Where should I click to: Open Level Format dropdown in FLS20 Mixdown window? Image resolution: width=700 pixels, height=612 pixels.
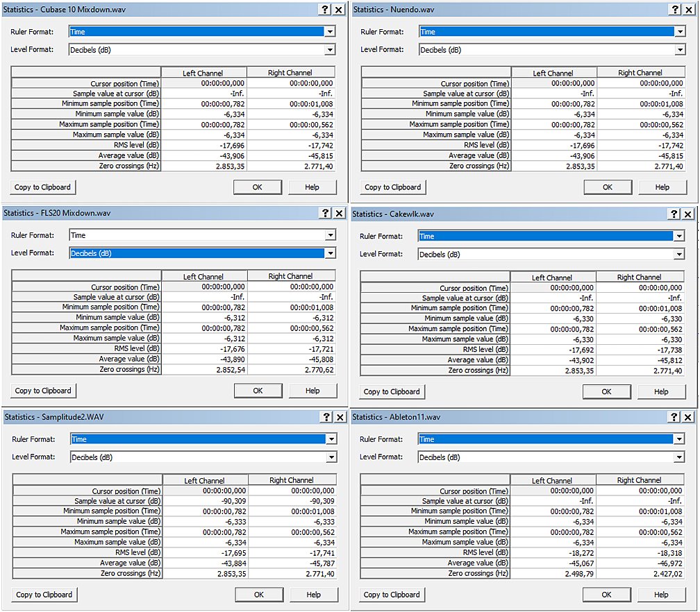(331, 253)
